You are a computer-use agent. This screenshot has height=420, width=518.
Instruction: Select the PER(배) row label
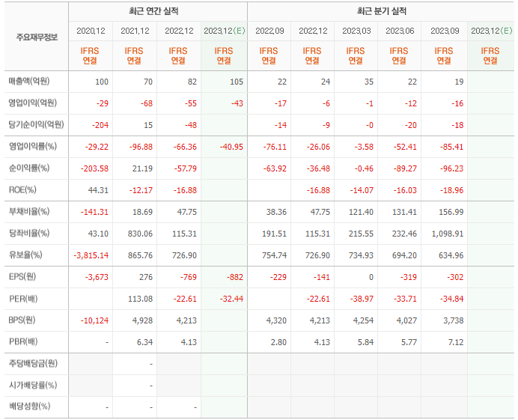coord(23,299)
